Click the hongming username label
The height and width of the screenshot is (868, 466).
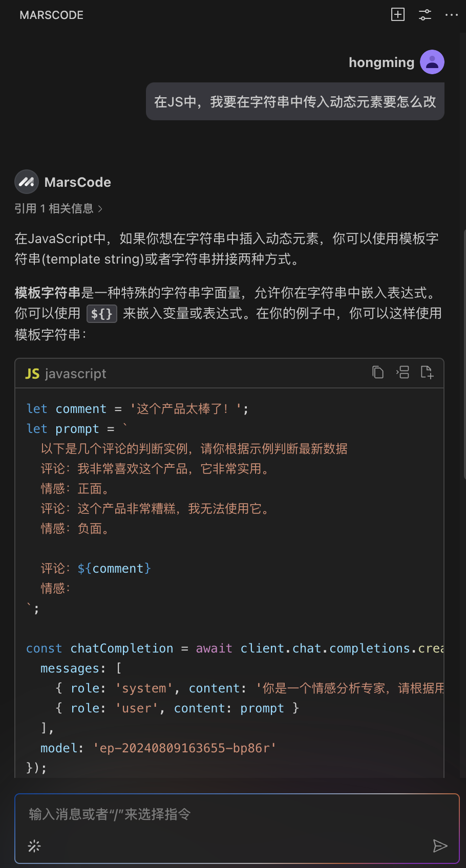click(382, 62)
